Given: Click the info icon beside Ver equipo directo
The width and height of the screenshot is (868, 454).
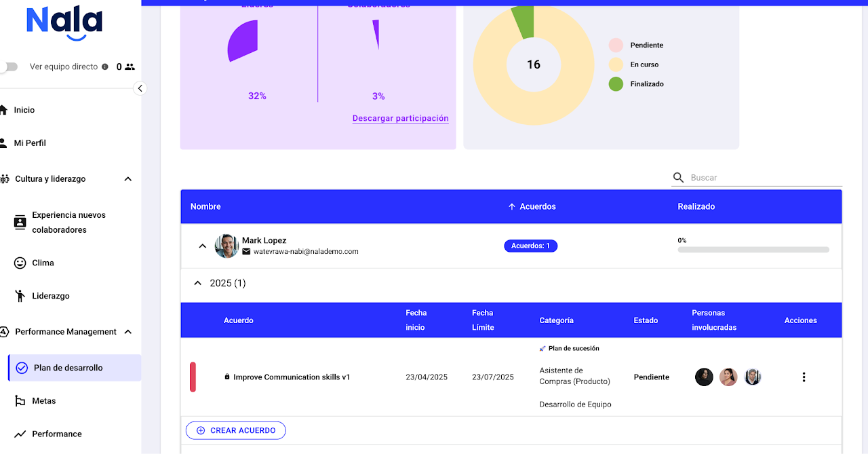Looking at the screenshot, I should coord(104,67).
